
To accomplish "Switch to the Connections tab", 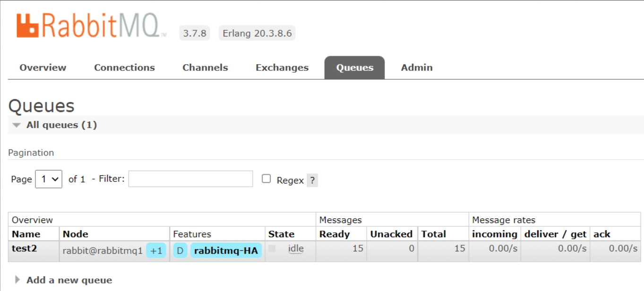I will tap(124, 68).
